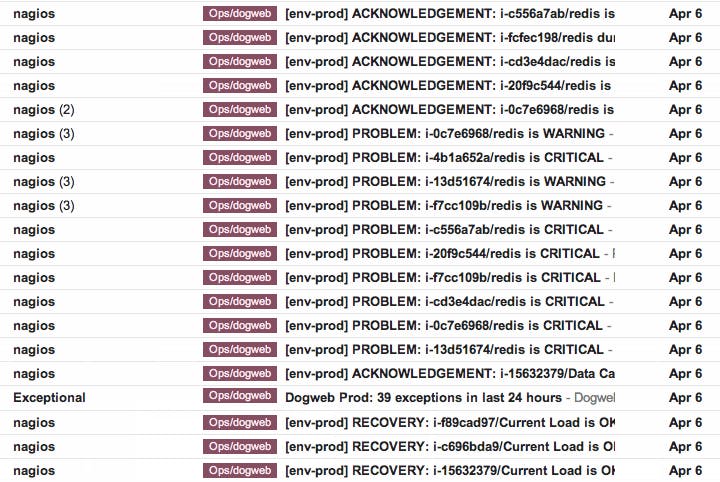The image size is (720, 482).
Task: Open ACKNOWLEDGEMENT i-15632379/Data email
Action: (360, 374)
